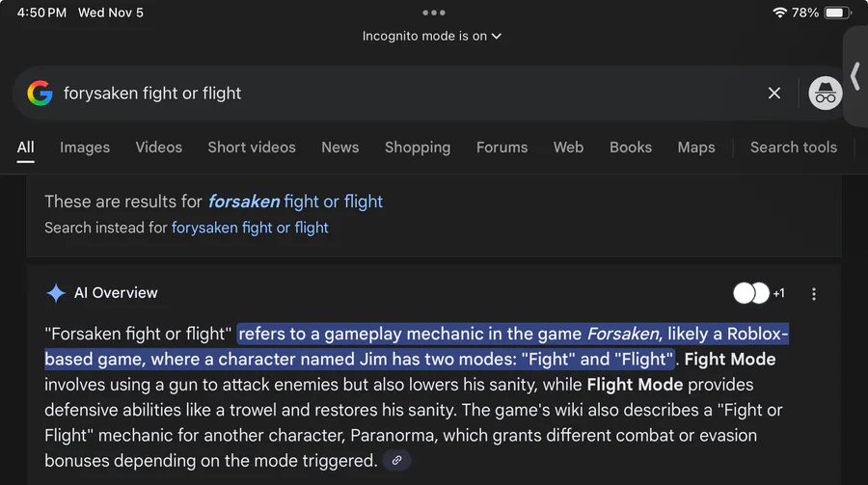Click the Google logo icon
The height and width of the screenshot is (485, 868).
click(x=40, y=94)
